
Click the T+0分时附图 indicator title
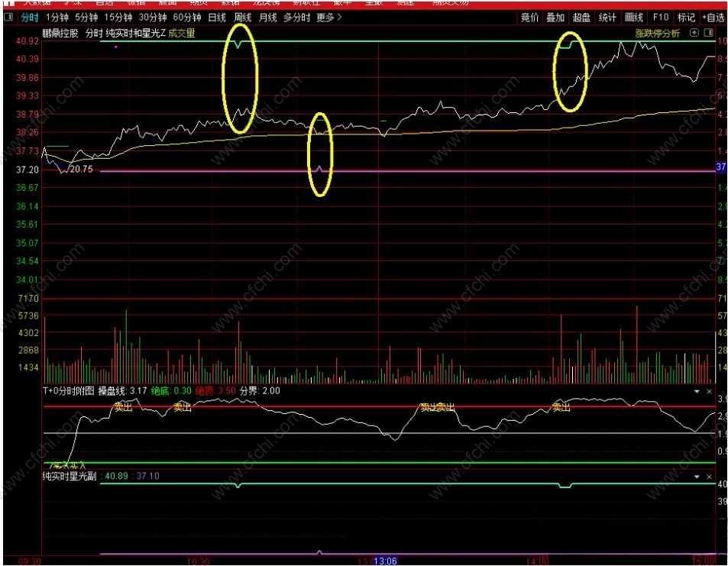click(x=69, y=391)
